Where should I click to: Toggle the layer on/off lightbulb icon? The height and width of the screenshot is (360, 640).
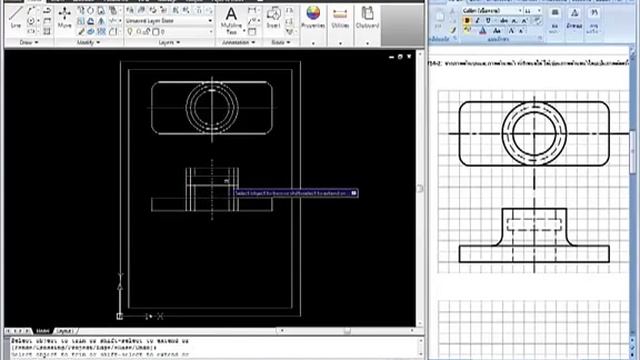point(130,31)
